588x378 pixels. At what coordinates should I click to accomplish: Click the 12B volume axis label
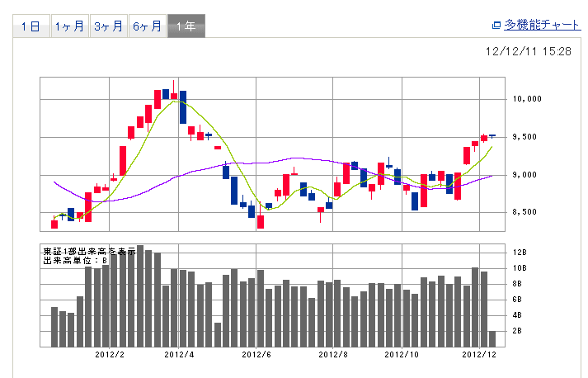[520, 253]
